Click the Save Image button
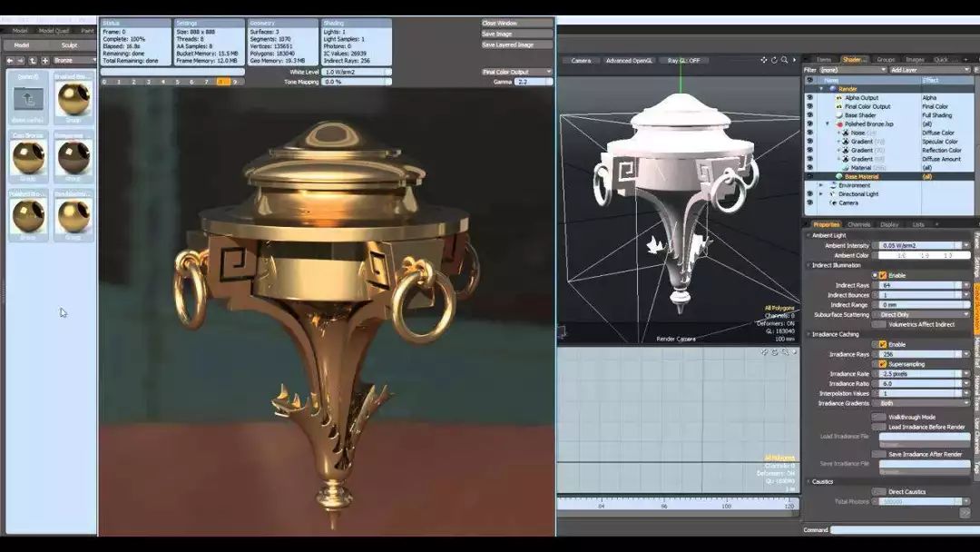The height and width of the screenshot is (552, 980). [x=516, y=34]
